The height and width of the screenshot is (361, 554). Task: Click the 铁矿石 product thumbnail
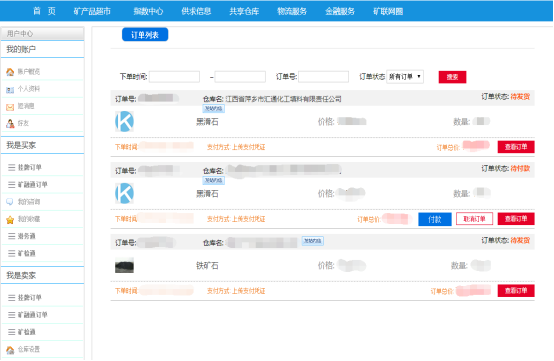124,265
